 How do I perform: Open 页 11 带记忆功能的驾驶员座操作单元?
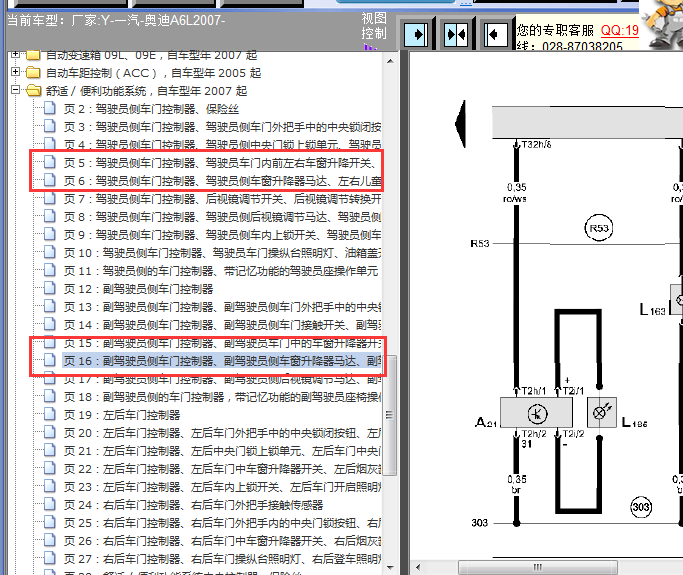[x=220, y=271]
